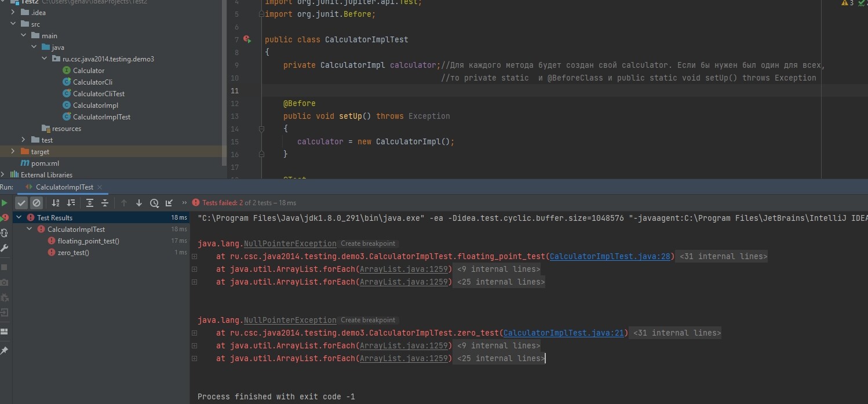The height and width of the screenshot is (404, 868).
Task: Open run settings wrench icon
Action: (x=4, y=248)
